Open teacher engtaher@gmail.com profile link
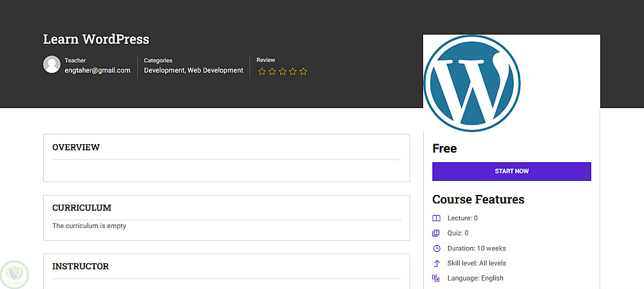The width and height of the screenshot is (644, 289). pyautogui.click(x=97, y=70)
